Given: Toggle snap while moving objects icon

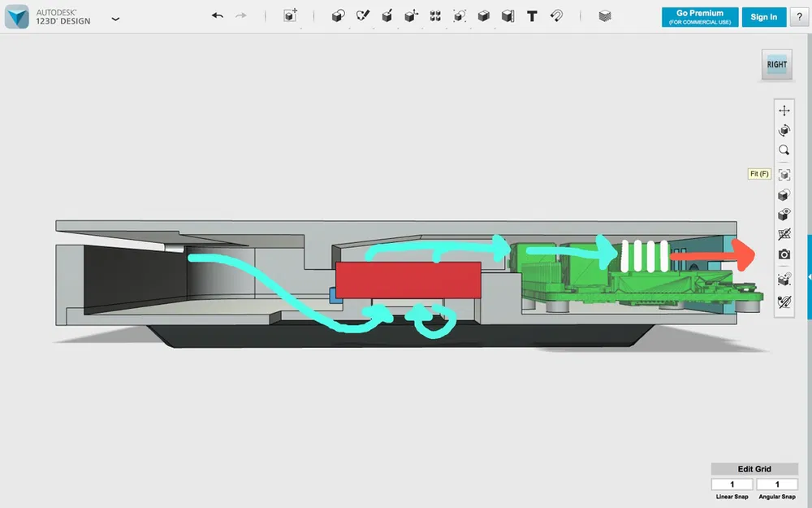Looking at the screenshot, I should (x=784, y=280).
